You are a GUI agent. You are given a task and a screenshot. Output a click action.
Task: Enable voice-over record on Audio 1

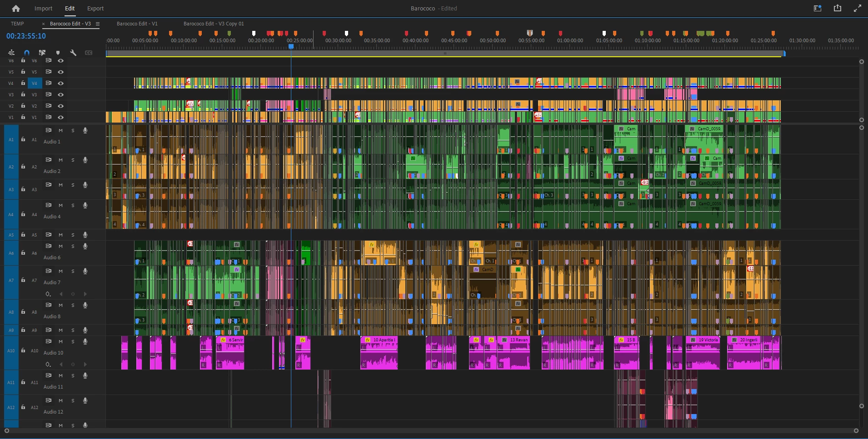coord(85,130)
